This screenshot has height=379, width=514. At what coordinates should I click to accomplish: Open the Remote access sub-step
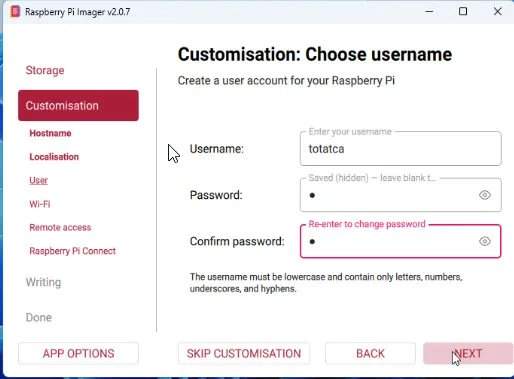coord(60,227)
